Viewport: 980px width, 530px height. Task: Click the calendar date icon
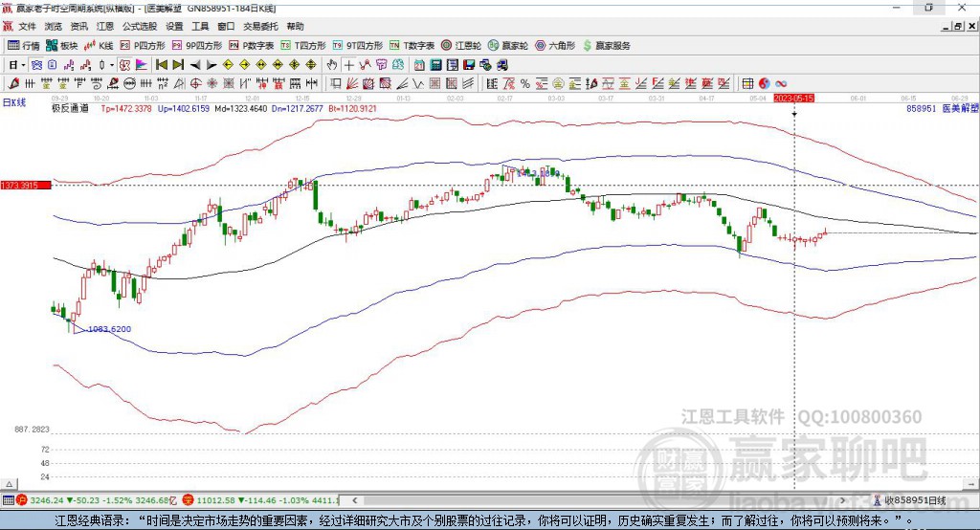pyautogui.click(x=419, y=65)
